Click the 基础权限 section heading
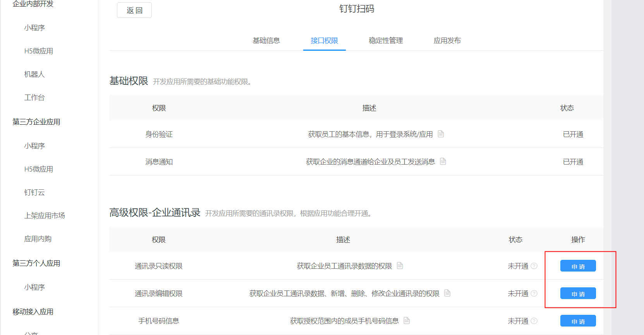 129,81
